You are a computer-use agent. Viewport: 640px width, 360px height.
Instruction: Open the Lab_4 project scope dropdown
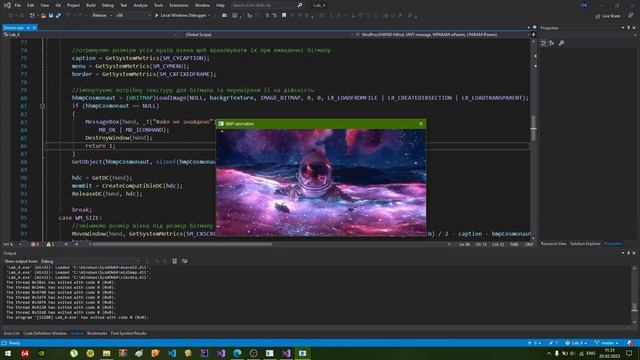pos(90,35)
